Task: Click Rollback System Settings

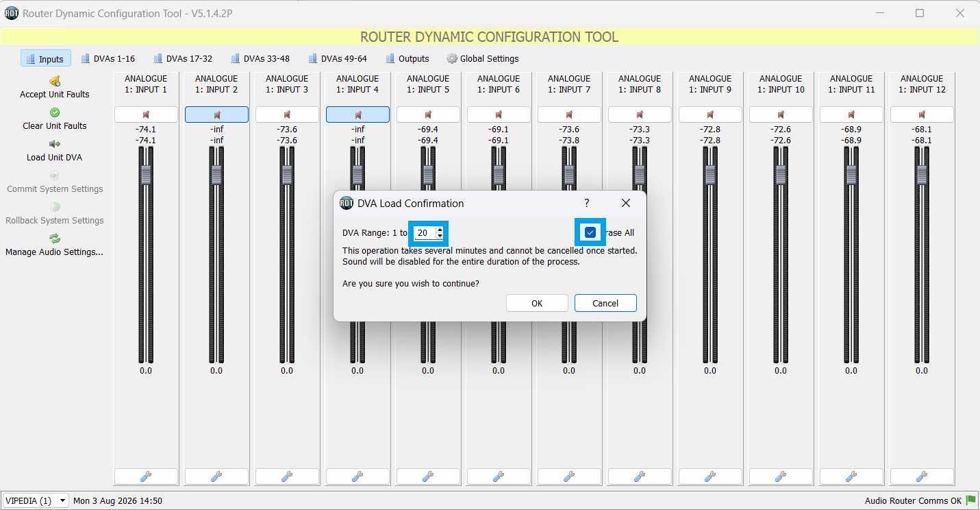Action: tap(55, 213)
